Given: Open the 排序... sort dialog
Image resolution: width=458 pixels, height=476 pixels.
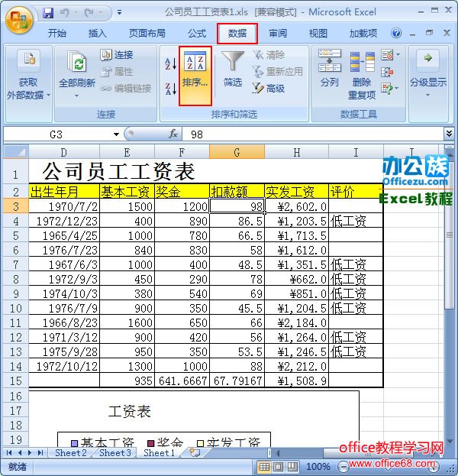Looking at the screenshot, I should (195, 76).
